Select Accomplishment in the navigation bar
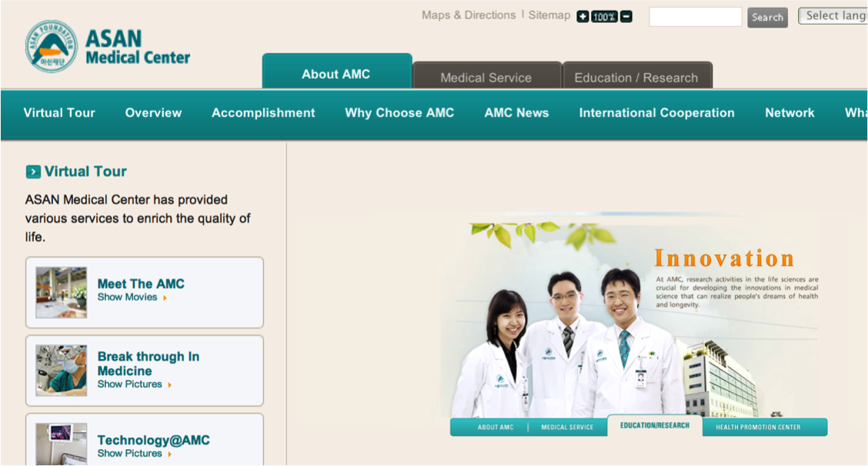 tap(263, 113)
